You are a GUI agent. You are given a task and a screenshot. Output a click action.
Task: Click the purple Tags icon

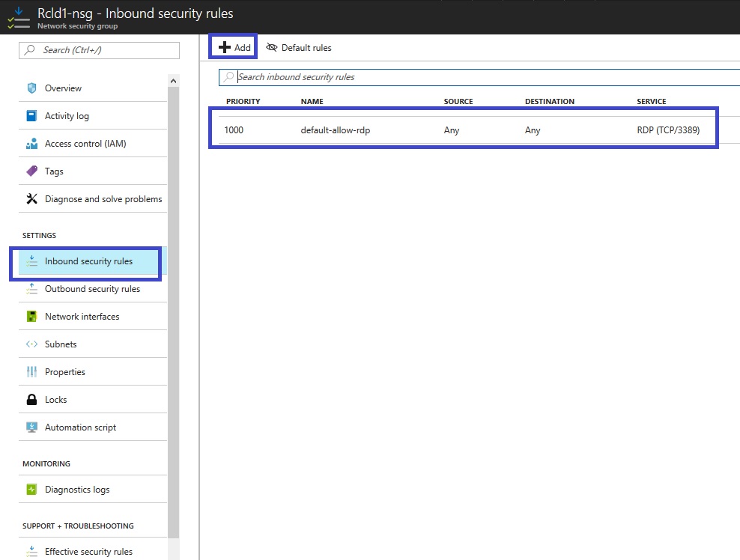(x=31, y=171)
